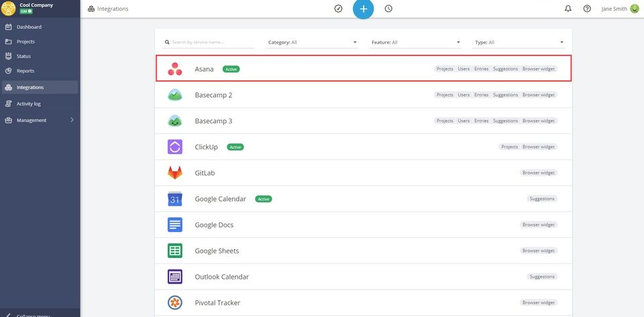Click the Users tag on Basecamp 2 row
Screen dimensions: 644x317
[464, 94]
